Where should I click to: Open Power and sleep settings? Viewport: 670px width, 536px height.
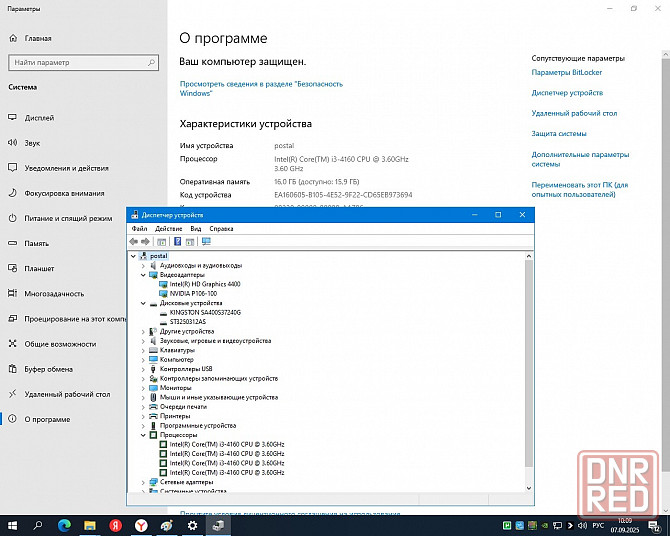tap(68, 218)
